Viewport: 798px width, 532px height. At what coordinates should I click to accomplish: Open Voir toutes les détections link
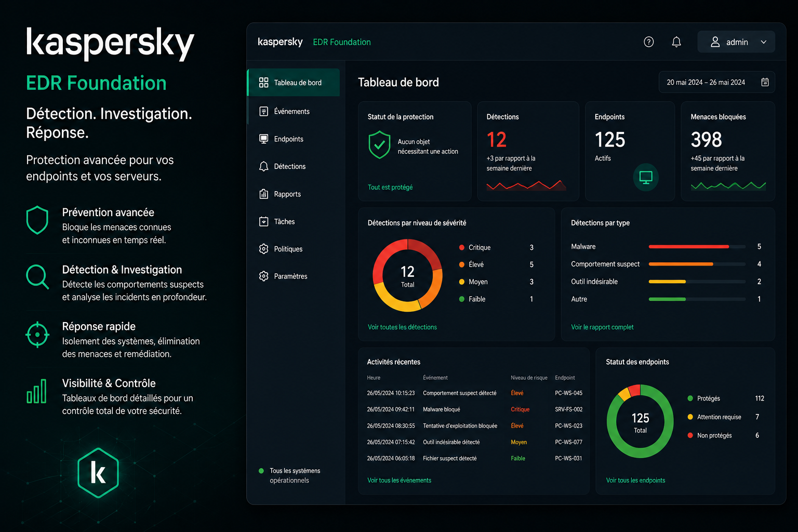(402, 327)
